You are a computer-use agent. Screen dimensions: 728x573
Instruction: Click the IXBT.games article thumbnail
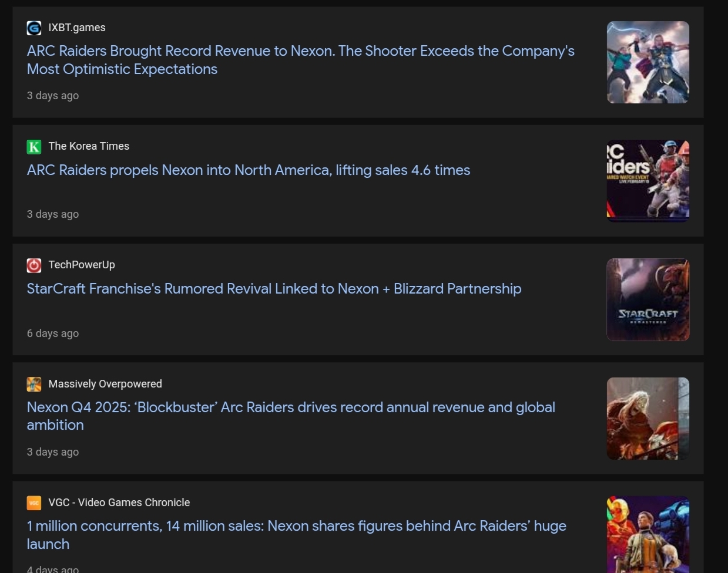coord(648,62)
